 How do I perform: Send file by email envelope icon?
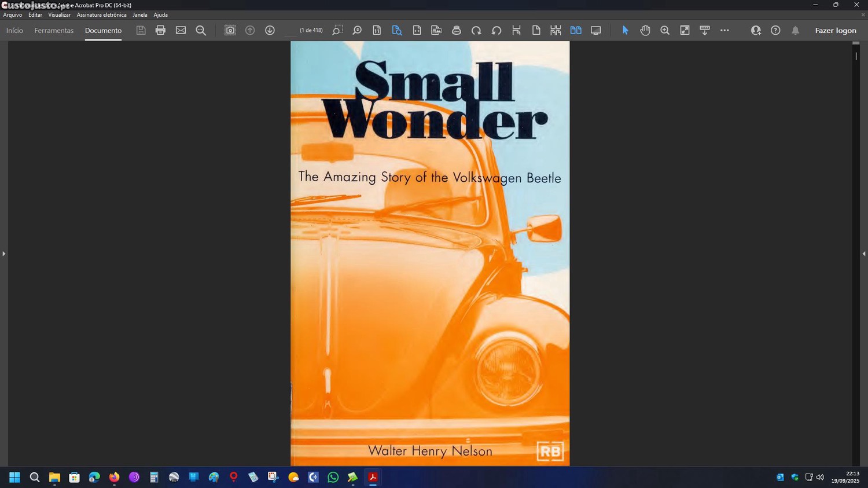point(181,30)
